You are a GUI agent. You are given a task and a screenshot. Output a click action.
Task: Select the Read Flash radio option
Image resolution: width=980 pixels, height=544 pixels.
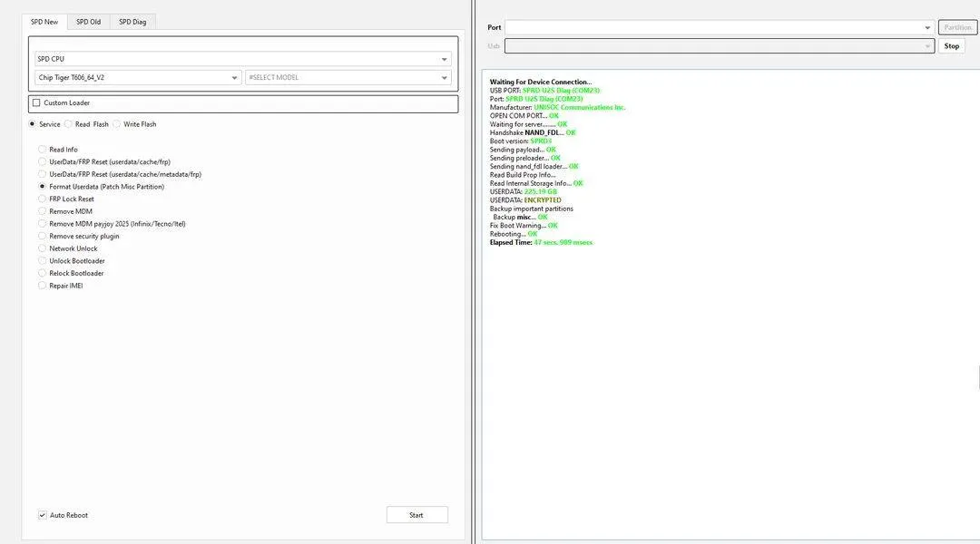pos(70,124)
